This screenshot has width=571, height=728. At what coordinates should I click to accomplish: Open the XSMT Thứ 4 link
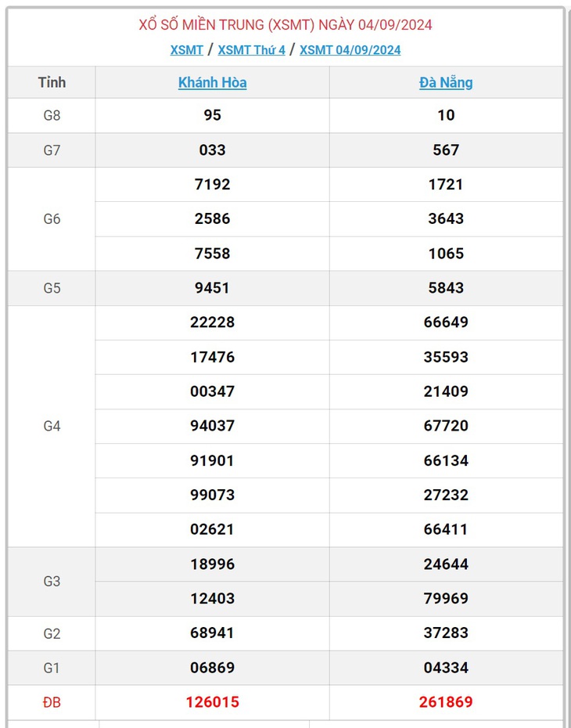coord(251,50)
